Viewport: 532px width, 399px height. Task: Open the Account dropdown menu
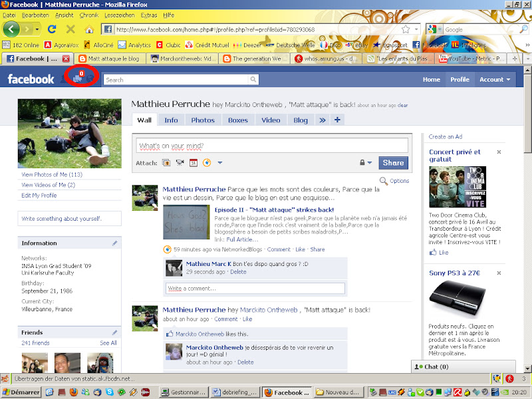pos(495,79)
